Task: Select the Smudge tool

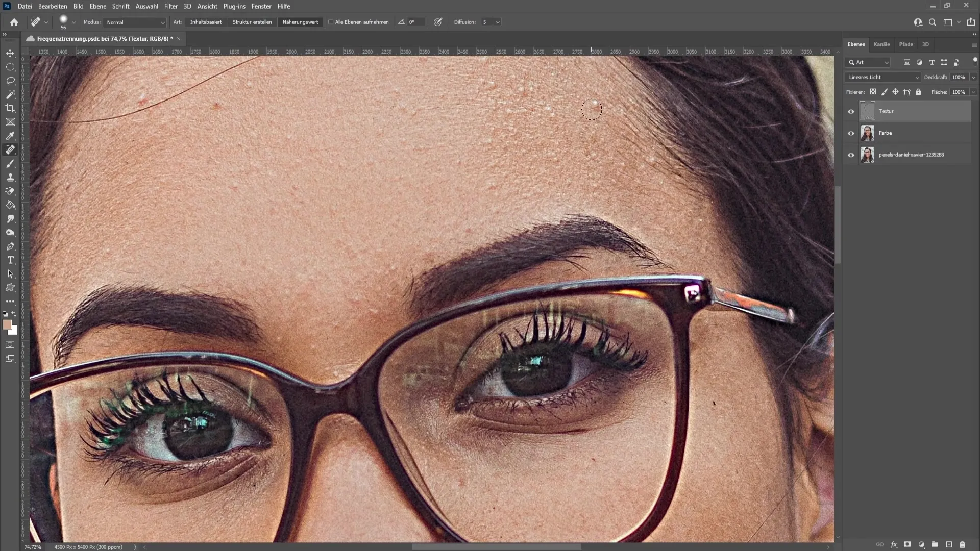Action: tap(10, 219)
